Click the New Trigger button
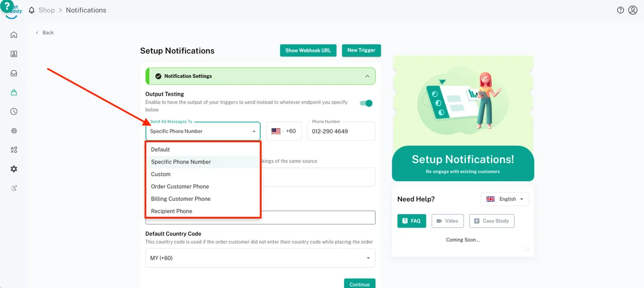This screenshot has width=644, height=288. [361, 50]
